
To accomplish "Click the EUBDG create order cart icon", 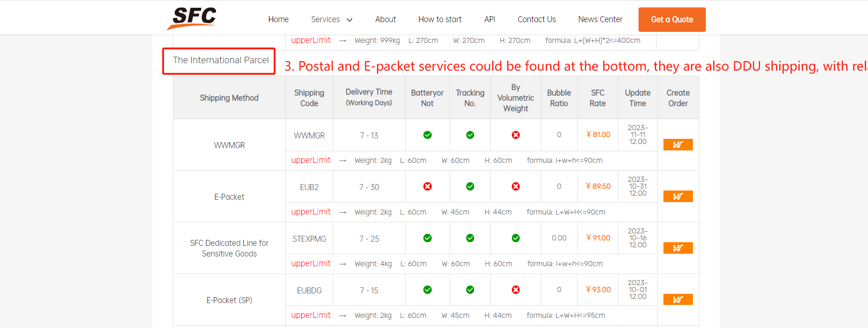I will pyautogui.click(x=678, y=300).
